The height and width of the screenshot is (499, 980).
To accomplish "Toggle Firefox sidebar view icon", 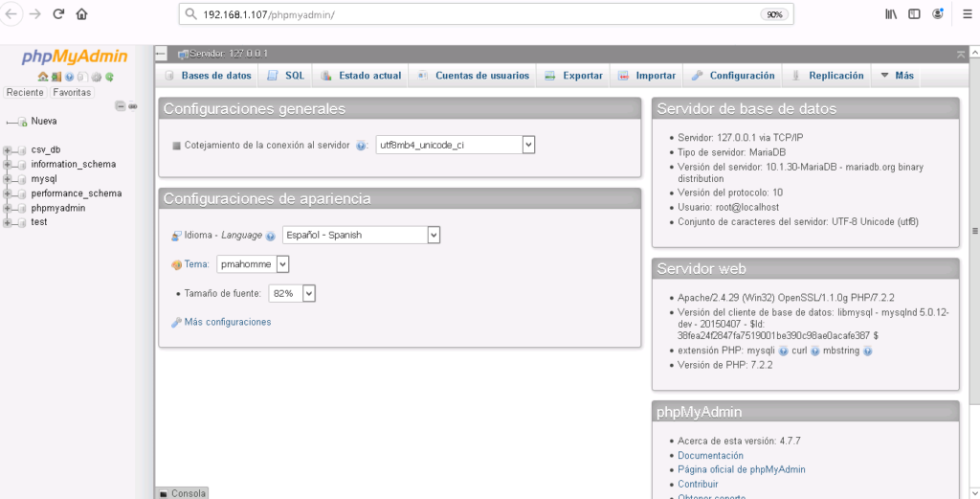I will (x=914, y=14).
